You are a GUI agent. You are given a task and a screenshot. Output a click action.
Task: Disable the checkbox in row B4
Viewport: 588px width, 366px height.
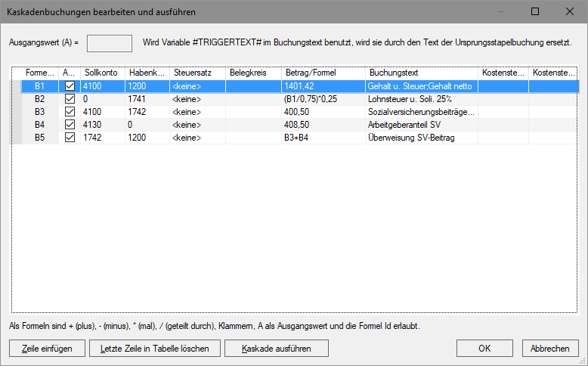tap(70, 125)
